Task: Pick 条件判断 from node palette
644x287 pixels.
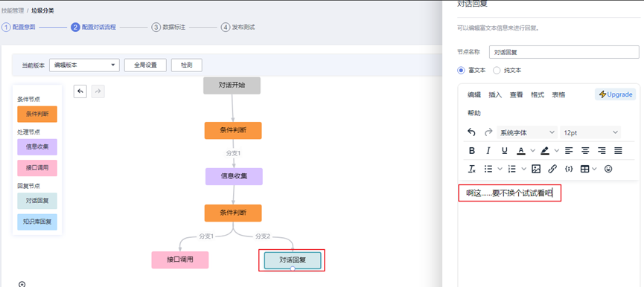Action: (37, 114)
